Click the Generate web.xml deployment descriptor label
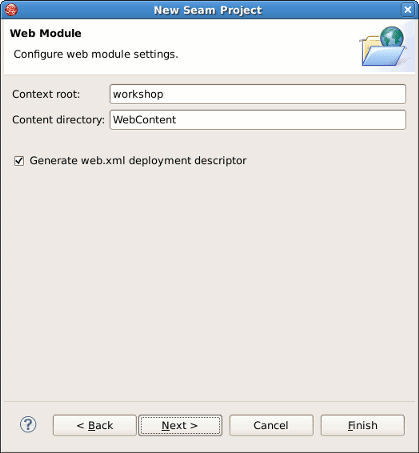The height and width of the screenshot is (453, 419). point(138,161)
